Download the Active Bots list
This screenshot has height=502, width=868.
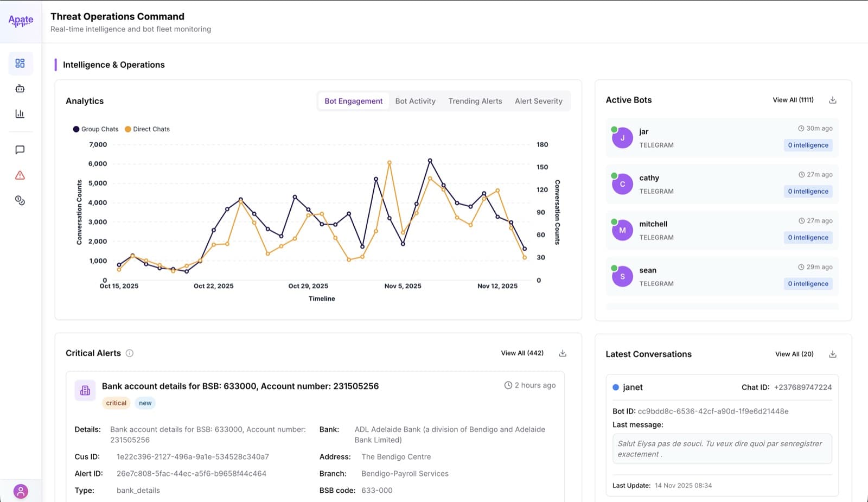tap(833, 100)
